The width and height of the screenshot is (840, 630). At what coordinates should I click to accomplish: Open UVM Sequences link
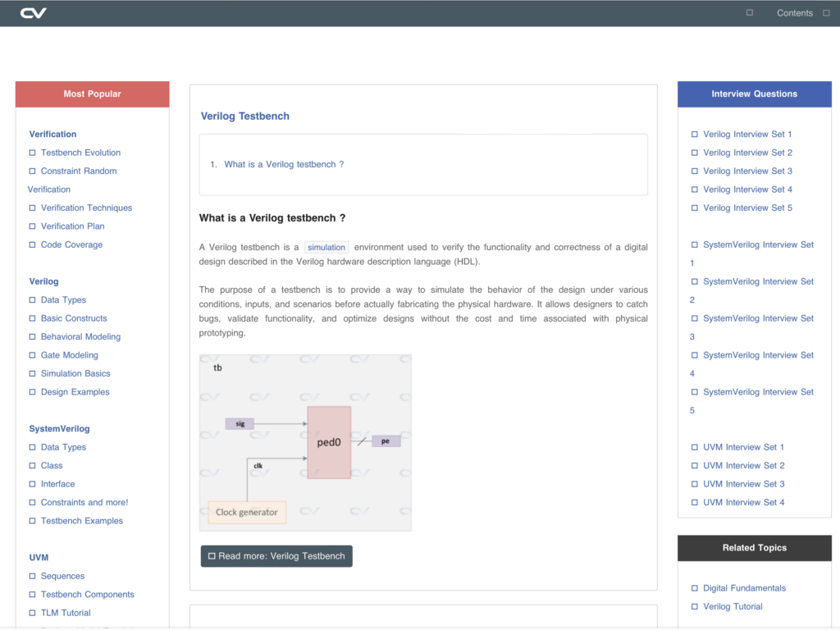click(62, 576)
